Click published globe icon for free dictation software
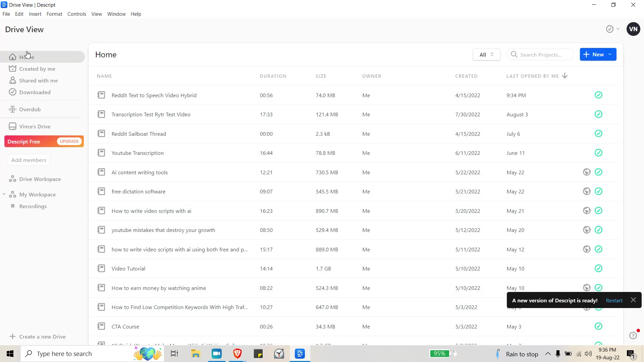 [x=587, y=191]
